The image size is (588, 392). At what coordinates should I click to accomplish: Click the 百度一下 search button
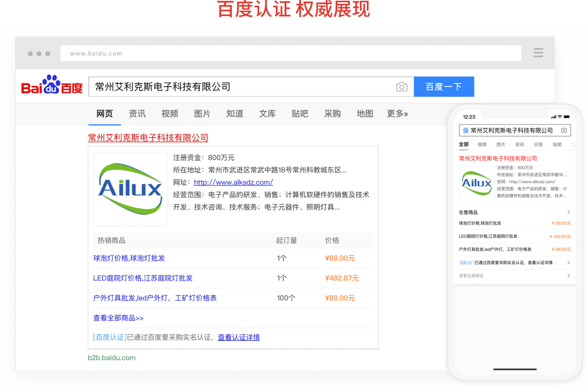[444, 87]
